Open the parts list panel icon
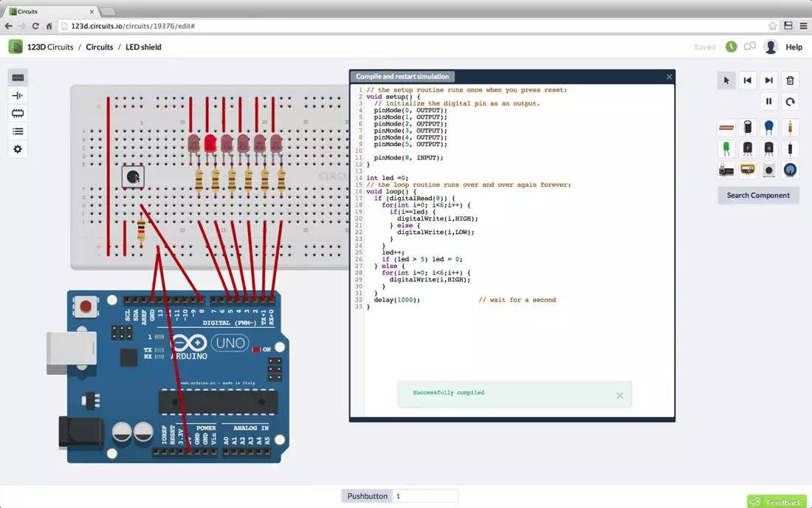 [x=18, y=131]
